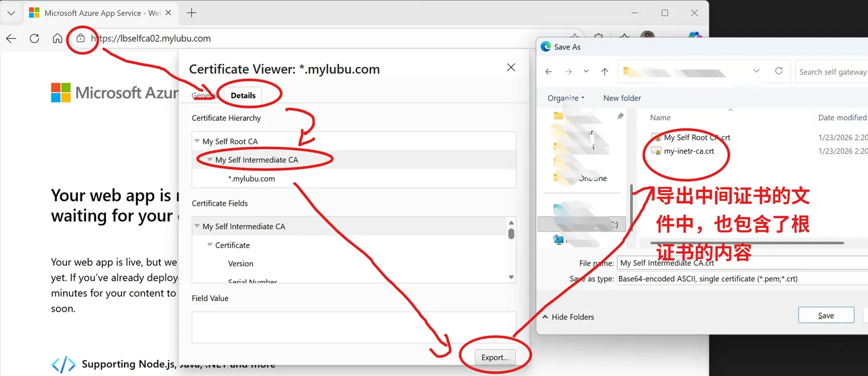Screen dimensions: 868x376
Task: Click the Search self gateway box
Action: tap(831, 72)
